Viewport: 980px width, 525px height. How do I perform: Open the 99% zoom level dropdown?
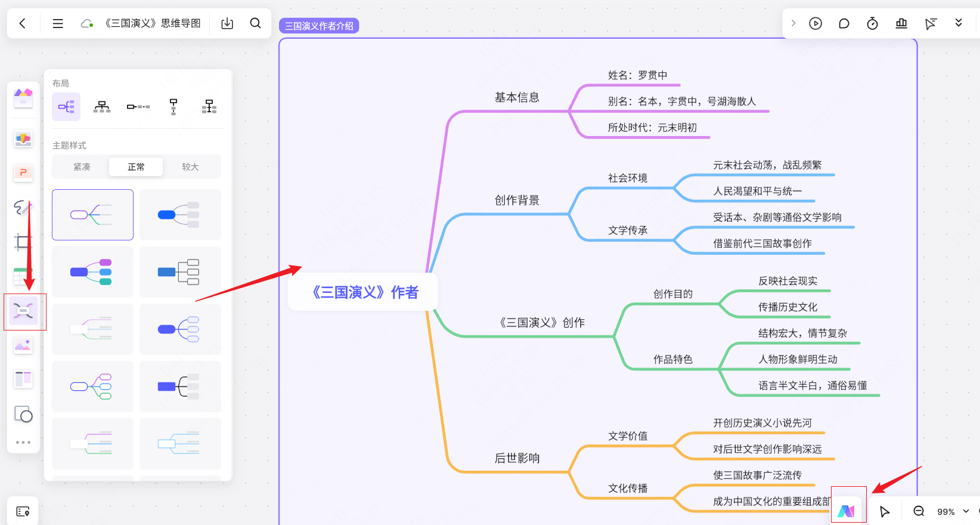(x=953, y=512)
